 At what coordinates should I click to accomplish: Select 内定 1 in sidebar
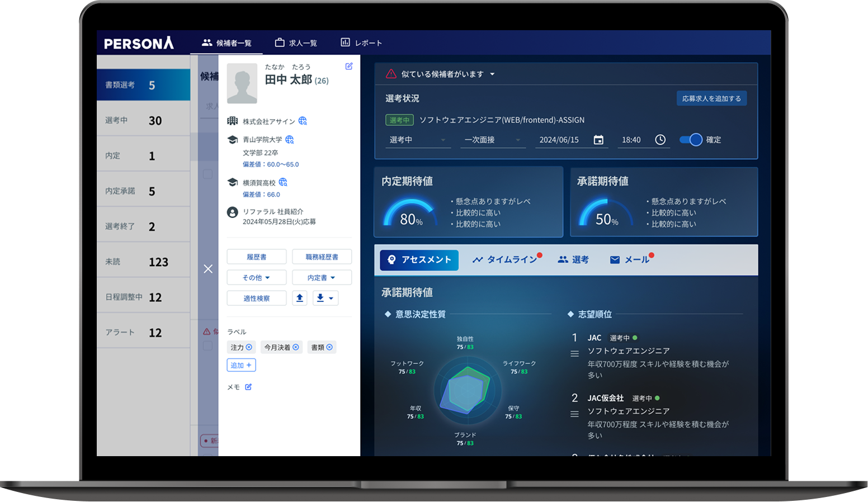[144, 155]
